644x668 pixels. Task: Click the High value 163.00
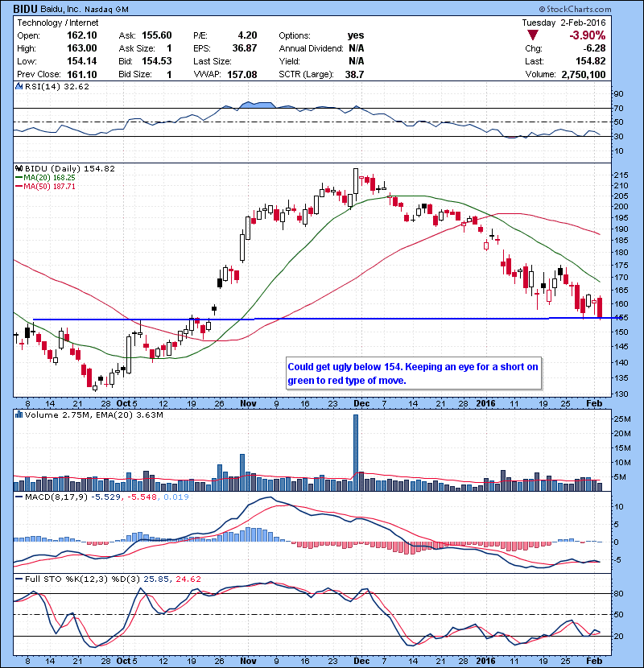[82, 48]
